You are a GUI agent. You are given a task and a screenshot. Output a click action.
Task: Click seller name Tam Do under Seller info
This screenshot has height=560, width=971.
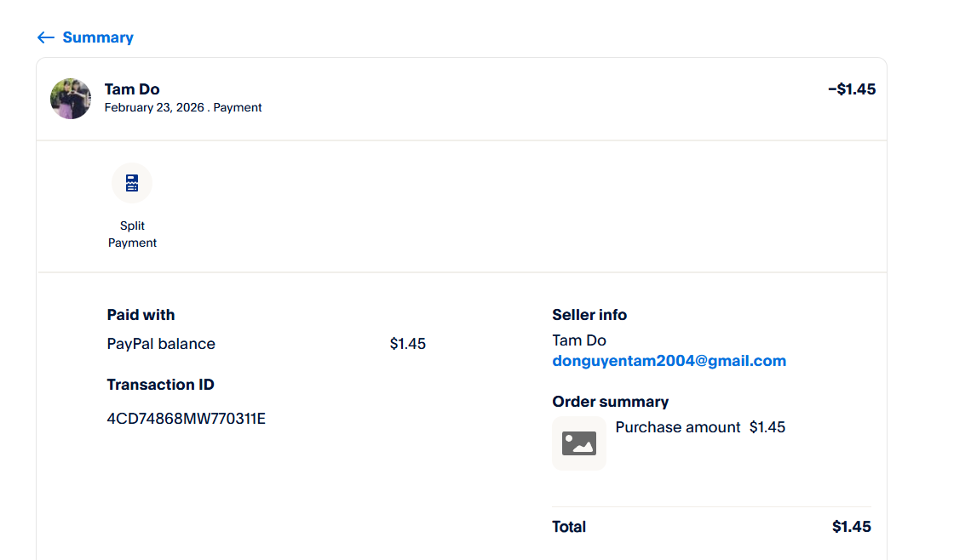(579, 340)
